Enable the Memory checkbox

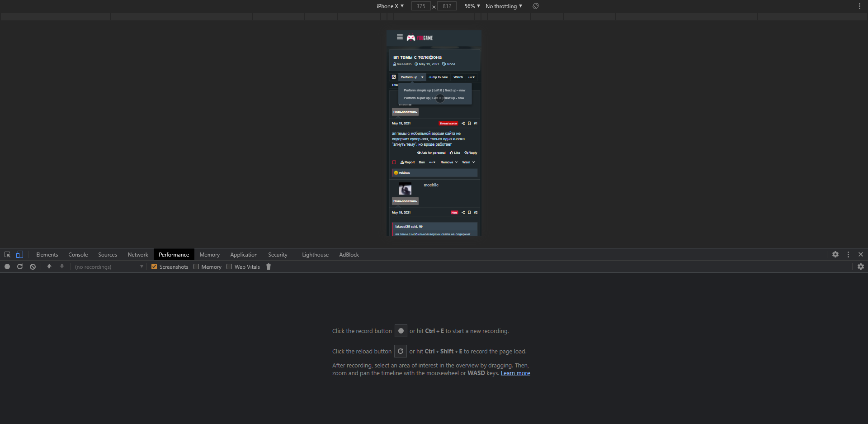[196, 267]
